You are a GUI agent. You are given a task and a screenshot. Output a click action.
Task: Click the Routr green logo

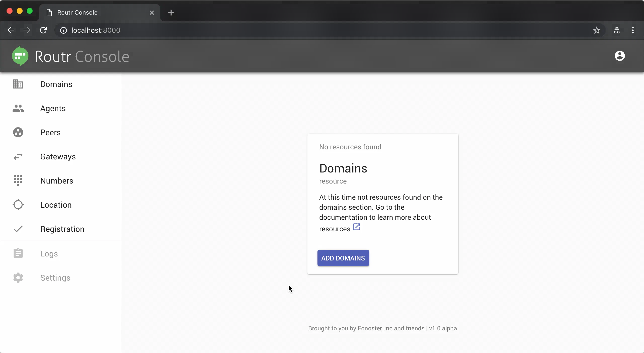pyautogui.click(x=20, y=56)
